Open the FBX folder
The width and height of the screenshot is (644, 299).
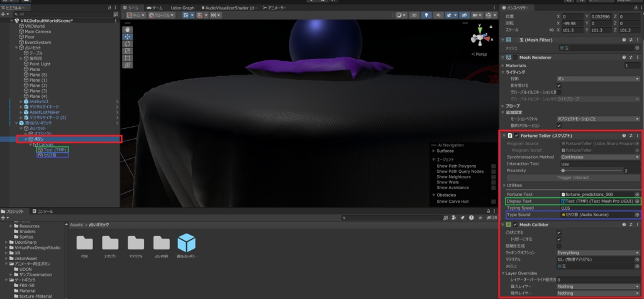85,246
